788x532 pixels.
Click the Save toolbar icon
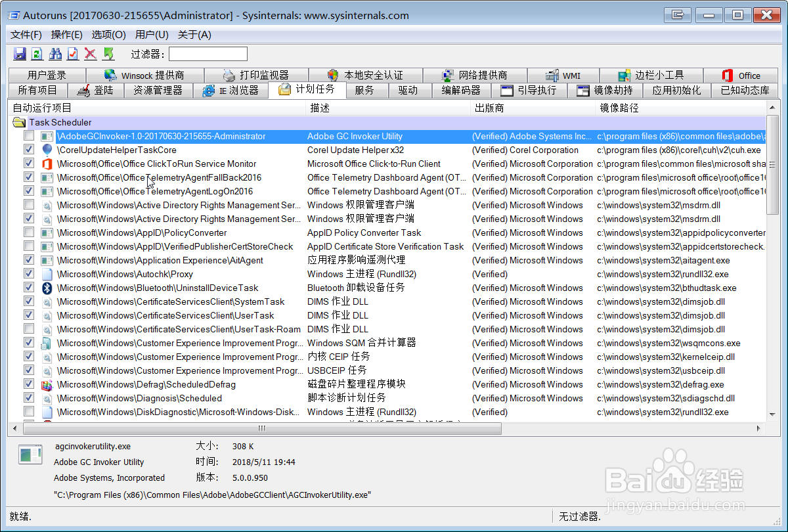point(20,54)
